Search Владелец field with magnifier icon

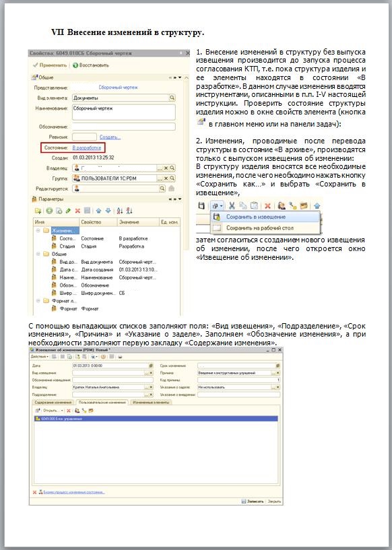point(172,168)
